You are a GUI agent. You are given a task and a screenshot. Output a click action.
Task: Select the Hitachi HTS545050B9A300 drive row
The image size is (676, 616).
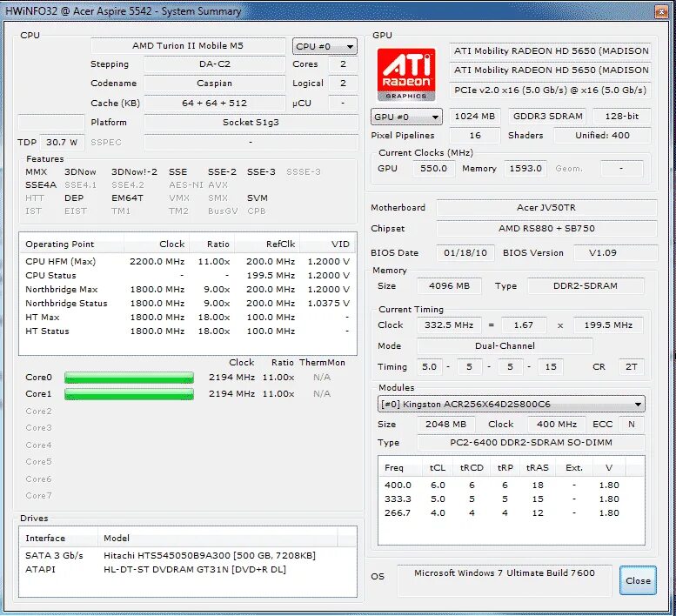click(x=188, y=555)
